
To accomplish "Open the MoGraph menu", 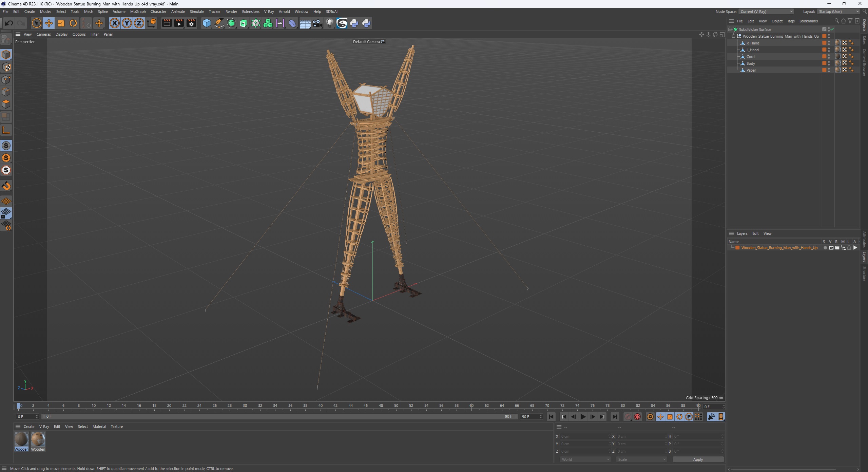I will [x=138, y=12].
